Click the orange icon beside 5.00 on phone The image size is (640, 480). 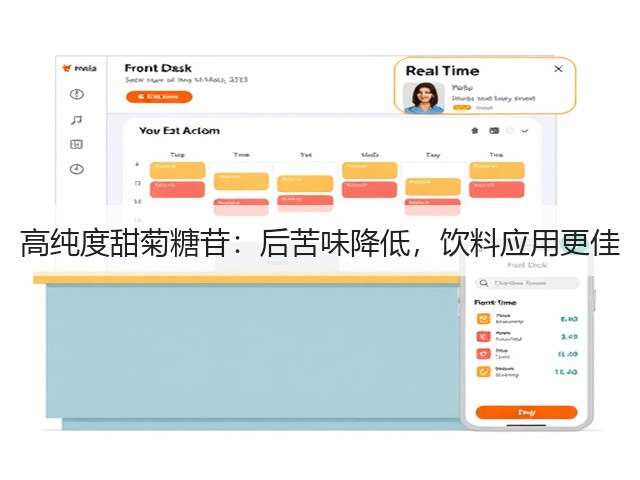(x=484, y=319)
